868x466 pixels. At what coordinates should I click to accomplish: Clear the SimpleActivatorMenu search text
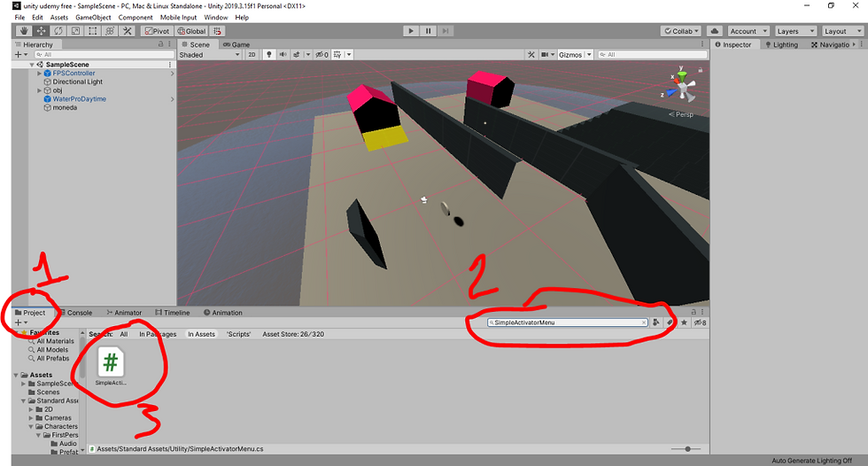[x=644, y=322]
